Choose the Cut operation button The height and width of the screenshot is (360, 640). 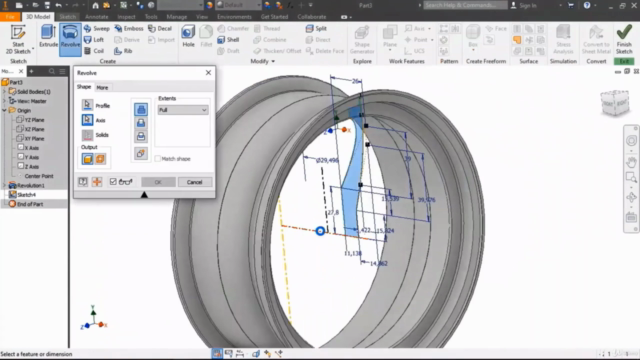(141, 123)
